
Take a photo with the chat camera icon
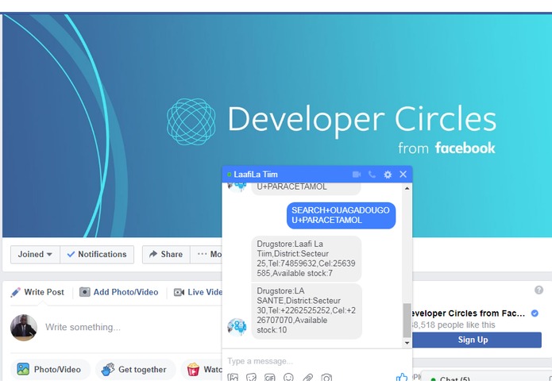(326, 378)
